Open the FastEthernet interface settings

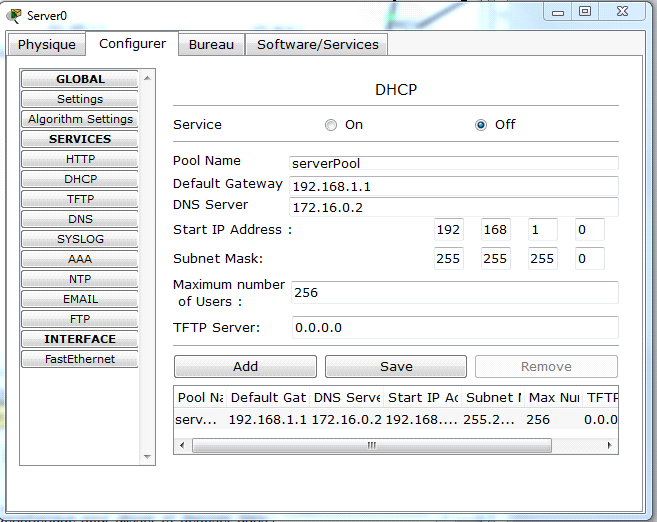pos(80,359)
